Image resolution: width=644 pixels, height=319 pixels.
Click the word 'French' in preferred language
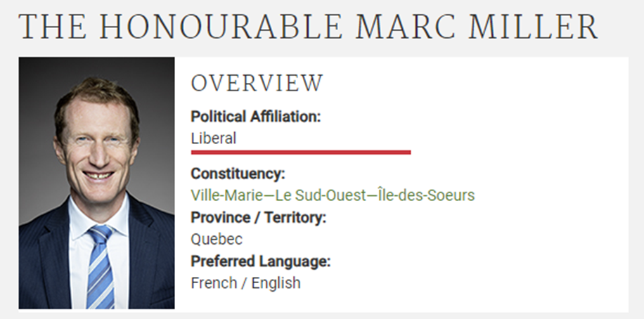(x=210, y=283)
